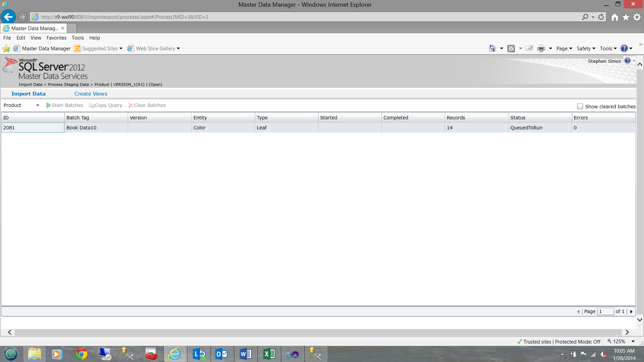The image size is (644, 362).
Task: Open the zoom level 125% dropdown
Action: tap(633, 342)
